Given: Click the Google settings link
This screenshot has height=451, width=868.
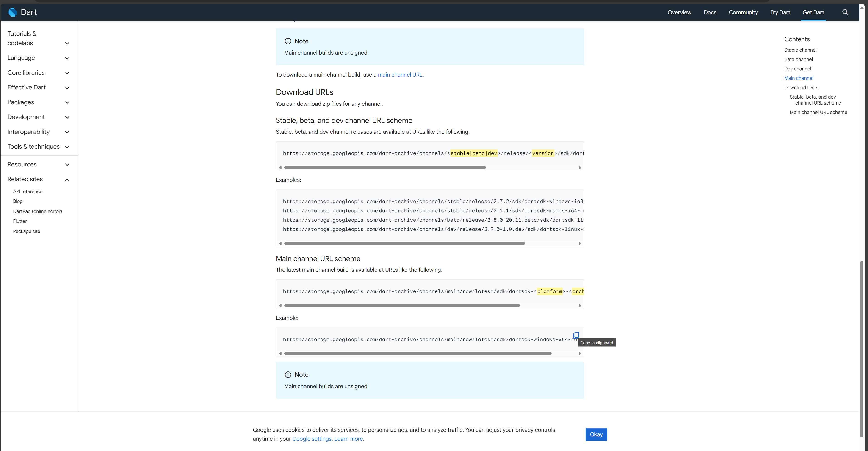Looking at the screenshot, I should click(x=312, y=439).
